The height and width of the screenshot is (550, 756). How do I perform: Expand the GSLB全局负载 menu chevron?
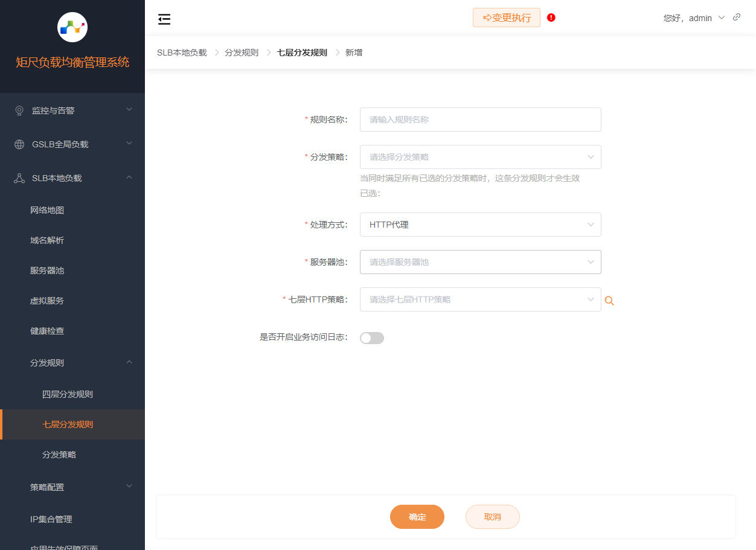[129, 143]
